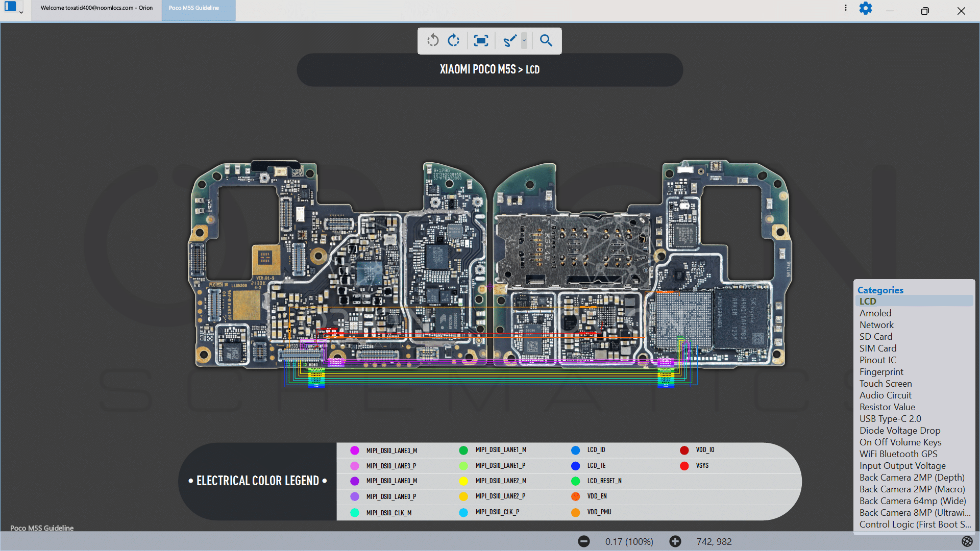Rotate the board clockwise
980x551 pixels.
(x=454, y=40)
